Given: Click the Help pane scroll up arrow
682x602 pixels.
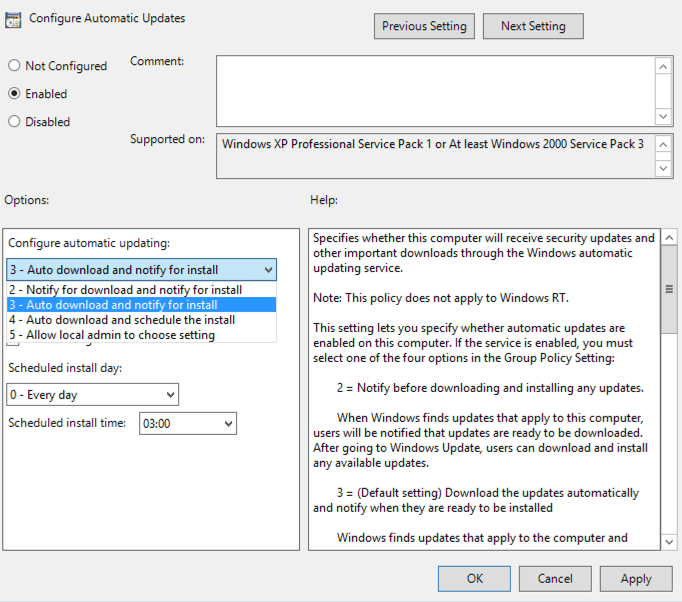Looking at the screenshot, I should coord(669,237).
